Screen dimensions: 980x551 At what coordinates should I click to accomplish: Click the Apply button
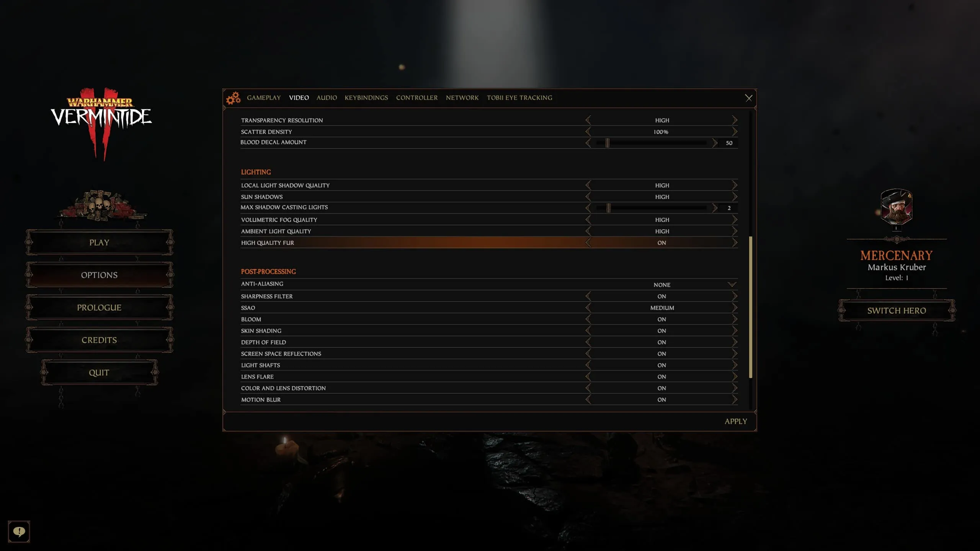tap(735, 421)
